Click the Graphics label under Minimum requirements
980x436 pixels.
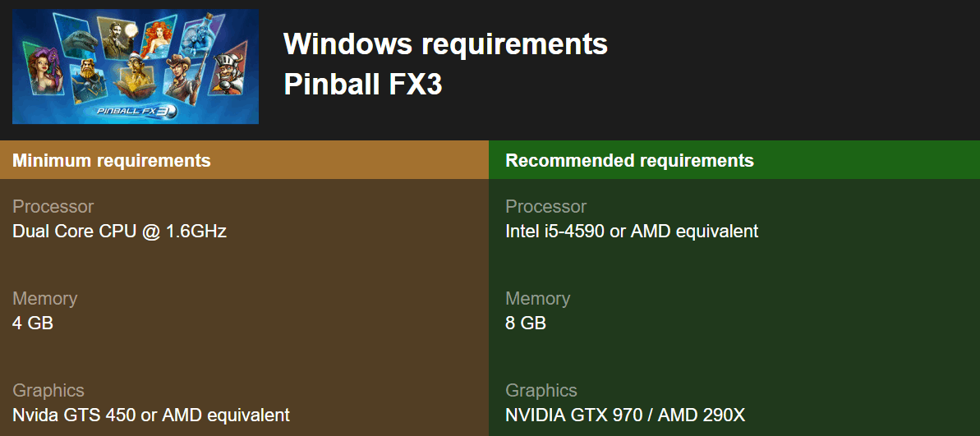(48, 391)
